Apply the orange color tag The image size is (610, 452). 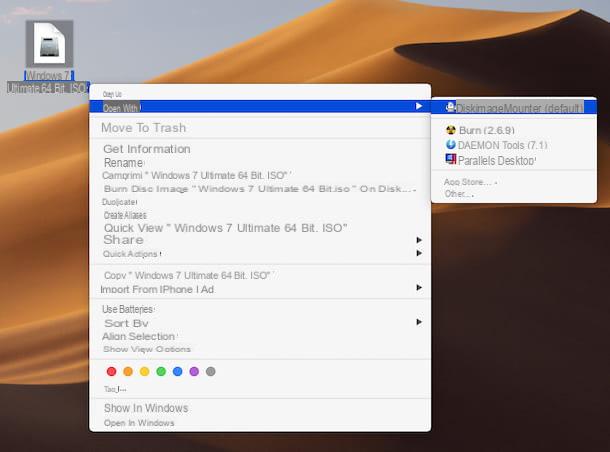click(128, 371)
